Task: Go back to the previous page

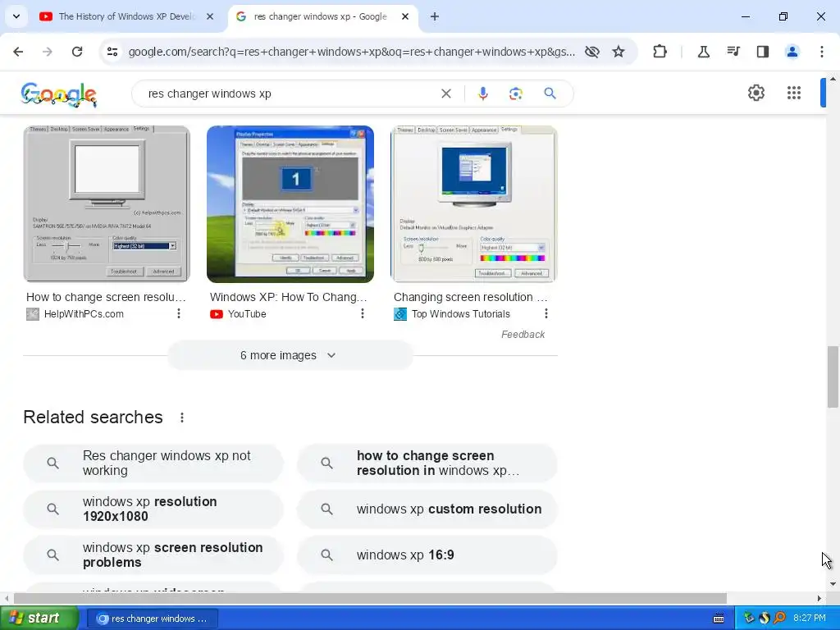Action: click(18, 52)
